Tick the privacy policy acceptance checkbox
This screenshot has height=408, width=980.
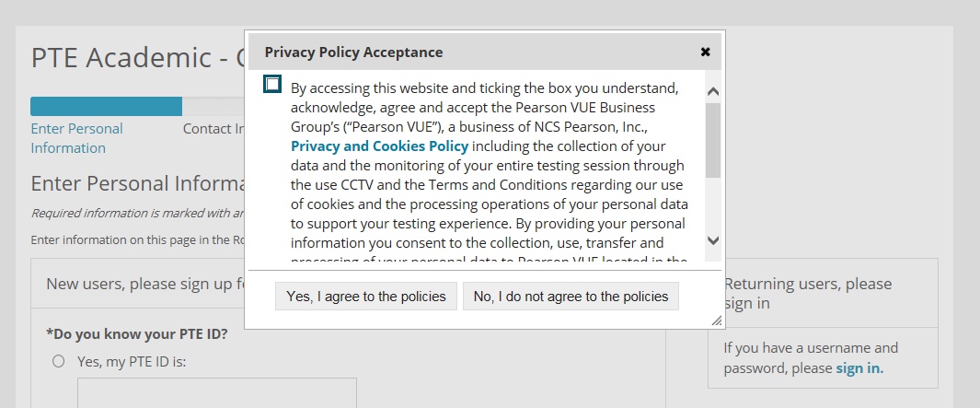point(271,85)
